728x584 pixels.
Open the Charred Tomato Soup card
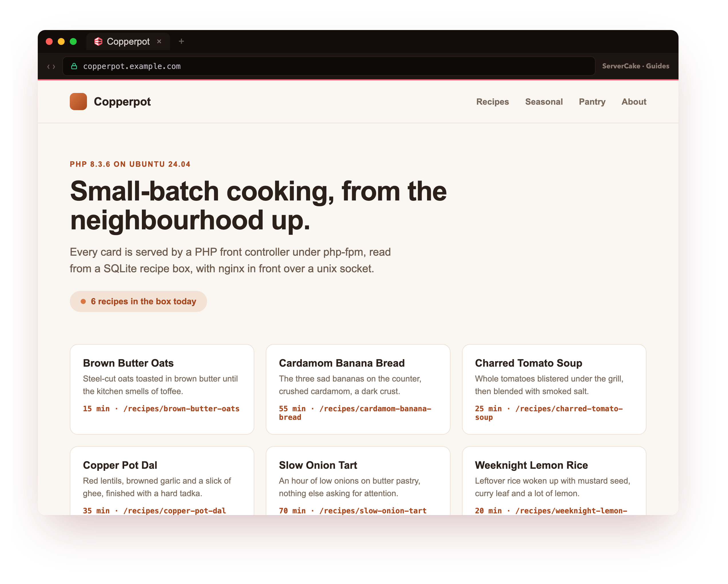tap(554, 389)
